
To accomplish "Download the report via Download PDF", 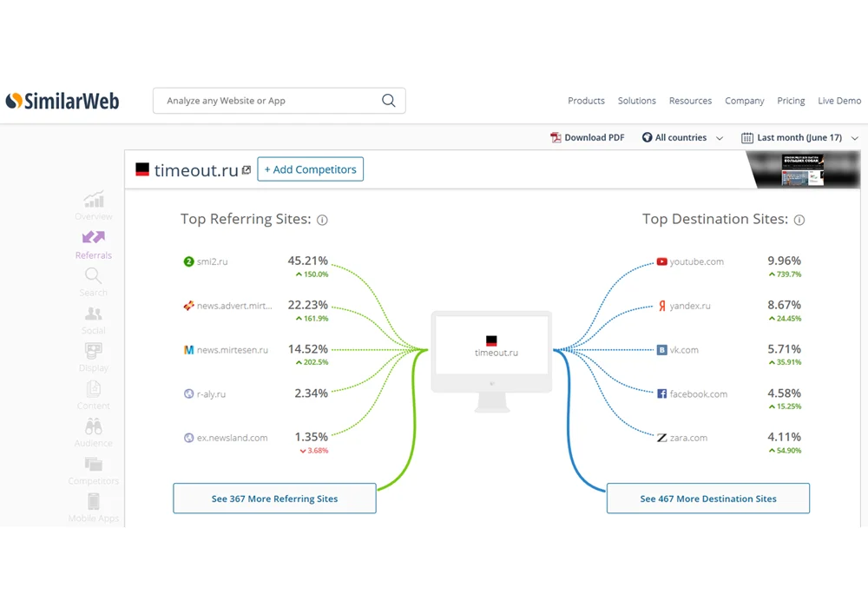I will (588, 138).
